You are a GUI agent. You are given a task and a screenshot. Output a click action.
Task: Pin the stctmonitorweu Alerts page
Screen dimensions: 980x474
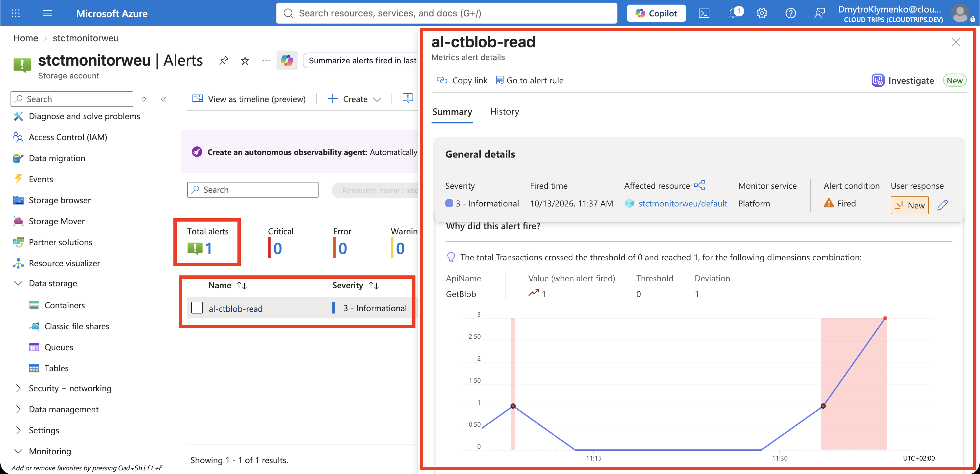(x=224, y=60)
